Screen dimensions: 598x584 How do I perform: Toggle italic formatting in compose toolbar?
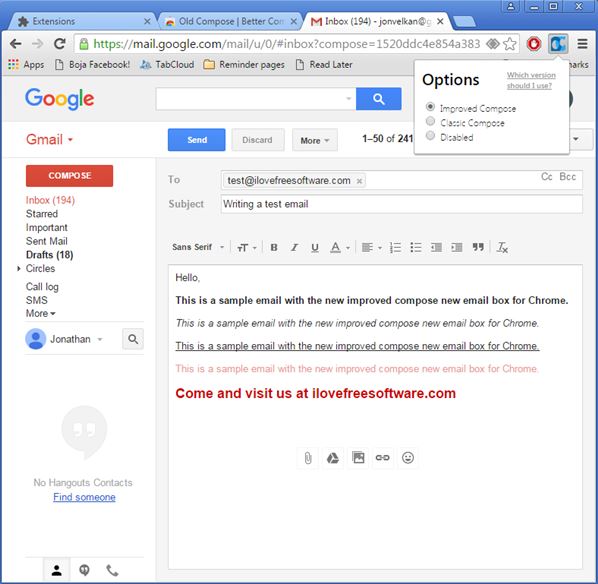294,248
